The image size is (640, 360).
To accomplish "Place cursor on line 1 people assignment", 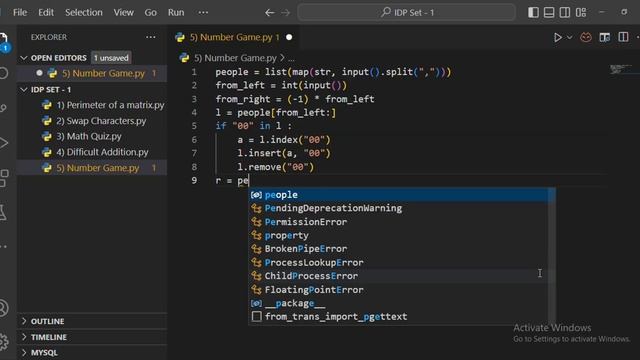I will 333,72.
